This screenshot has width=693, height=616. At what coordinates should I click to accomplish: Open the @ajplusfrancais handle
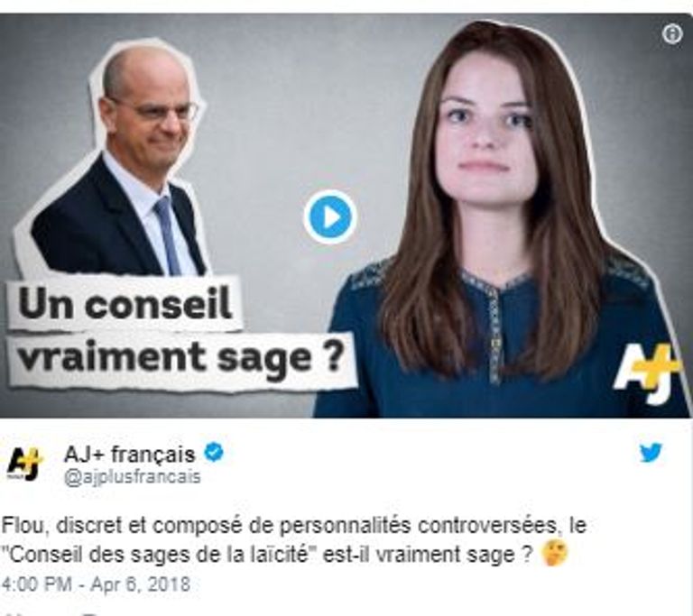pyautogui.click(x=133, y=477)
